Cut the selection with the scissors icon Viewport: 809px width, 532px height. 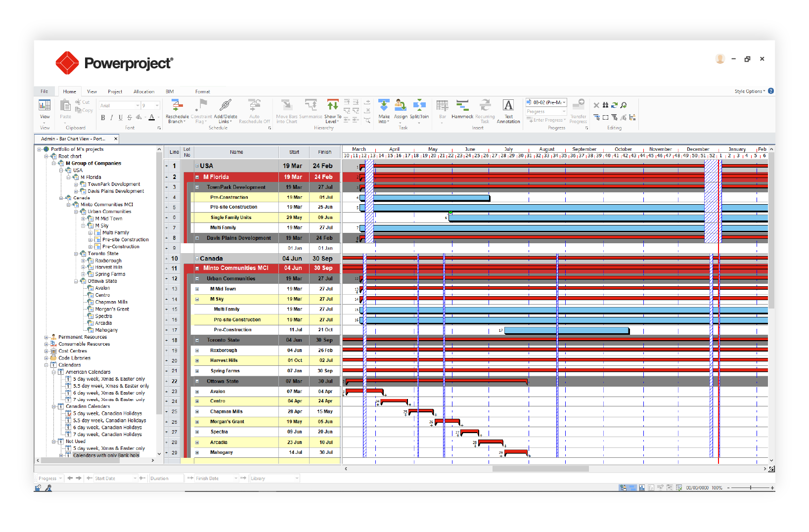pos(78,102)
